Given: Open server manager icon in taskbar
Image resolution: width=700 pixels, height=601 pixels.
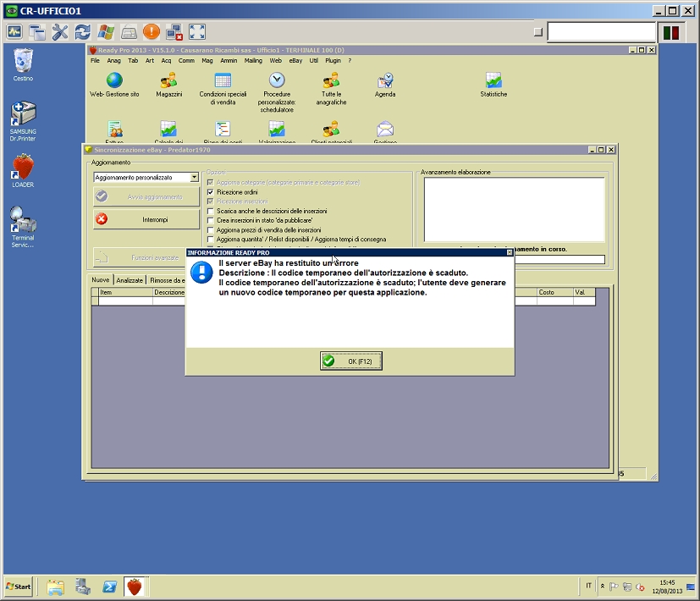Looking at the screenshot, I should point(83,587).
